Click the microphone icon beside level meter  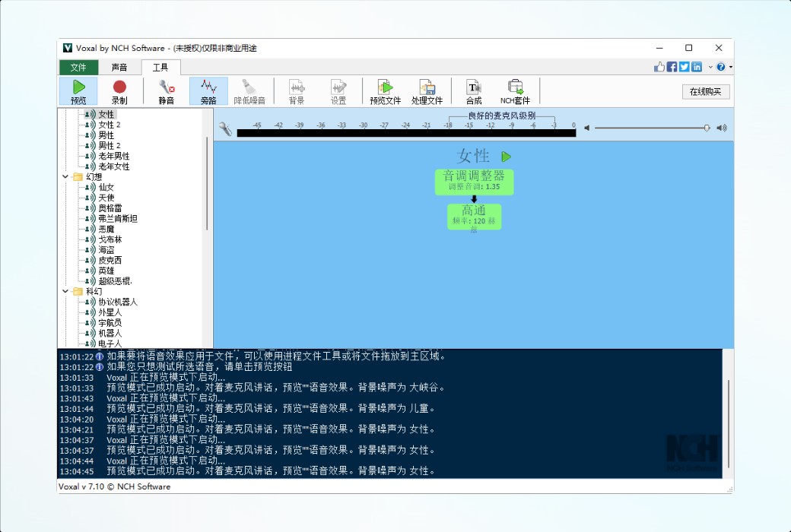point(225,129)
